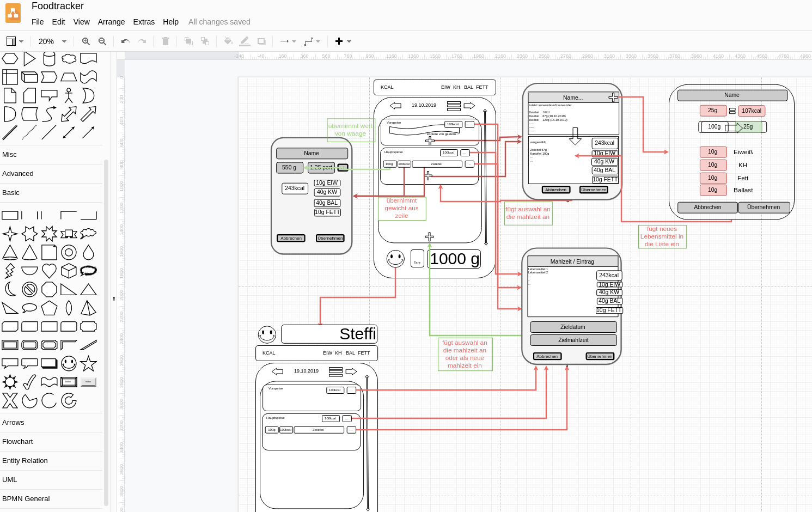The image size is (812, 512).
Task: Collapse the Basic shapes section
Action: [51, 193]
